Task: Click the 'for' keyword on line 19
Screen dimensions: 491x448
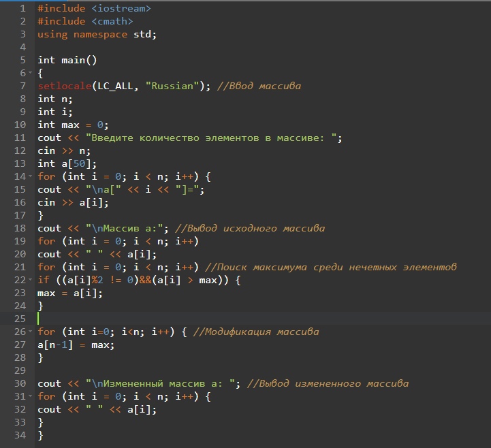Action: (x=46, y=242)
